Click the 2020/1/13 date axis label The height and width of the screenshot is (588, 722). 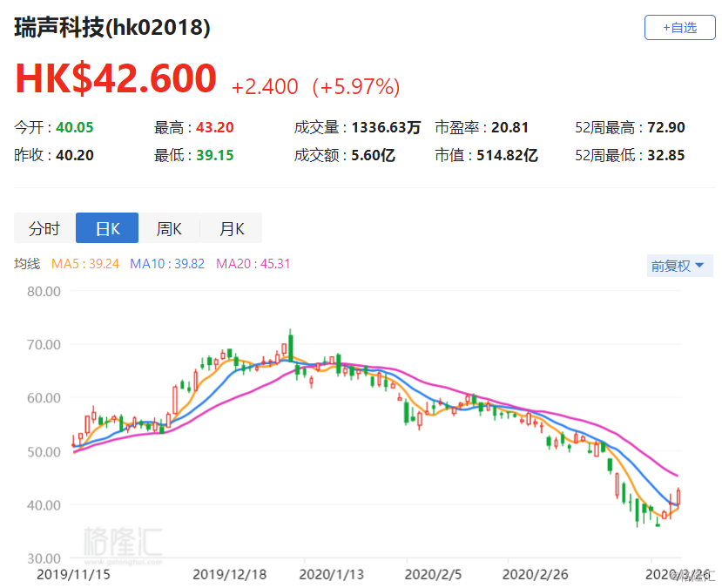click(331, 575)
